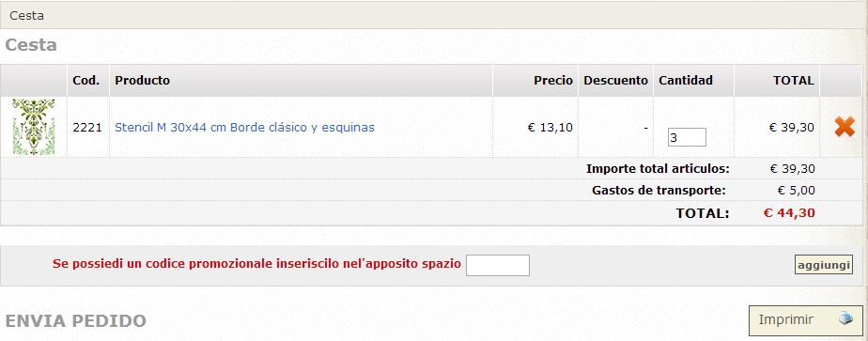Click the Imprimir button
Viewport: 868px width, 341px height.
tap(805, 320)
